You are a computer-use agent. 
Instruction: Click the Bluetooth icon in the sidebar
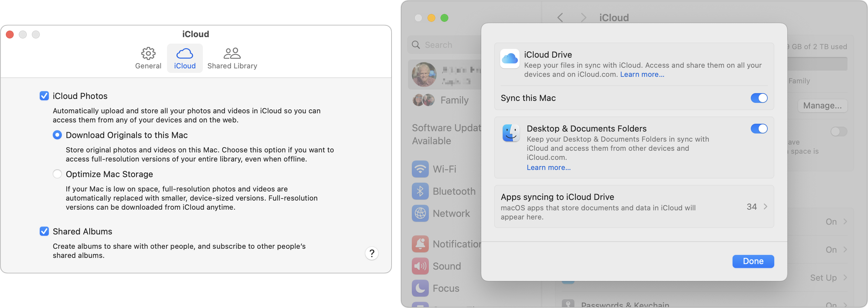420,191
